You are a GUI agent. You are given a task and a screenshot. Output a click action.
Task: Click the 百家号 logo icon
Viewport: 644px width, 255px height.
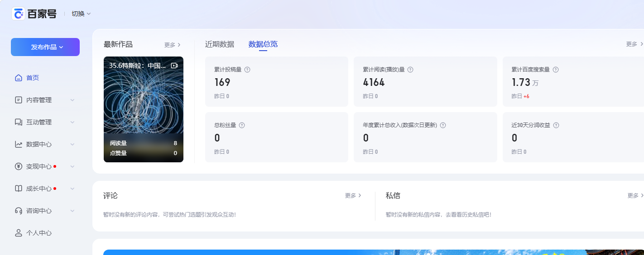click(x=19, y=14)
